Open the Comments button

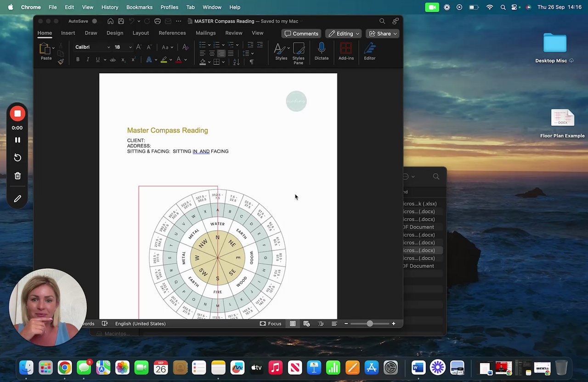(x=301, y=34)
